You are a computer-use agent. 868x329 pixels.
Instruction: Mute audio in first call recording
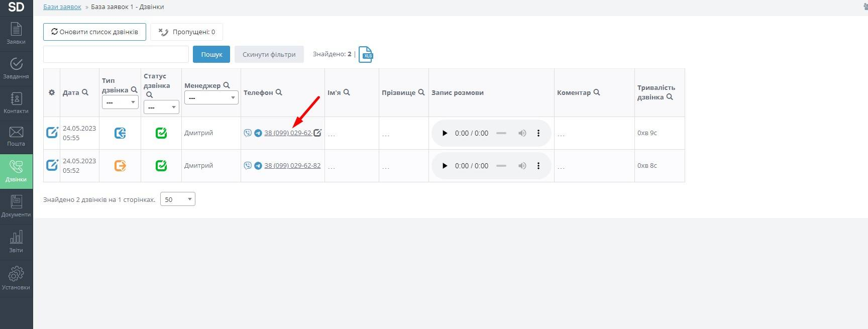(x=522, y=133)
